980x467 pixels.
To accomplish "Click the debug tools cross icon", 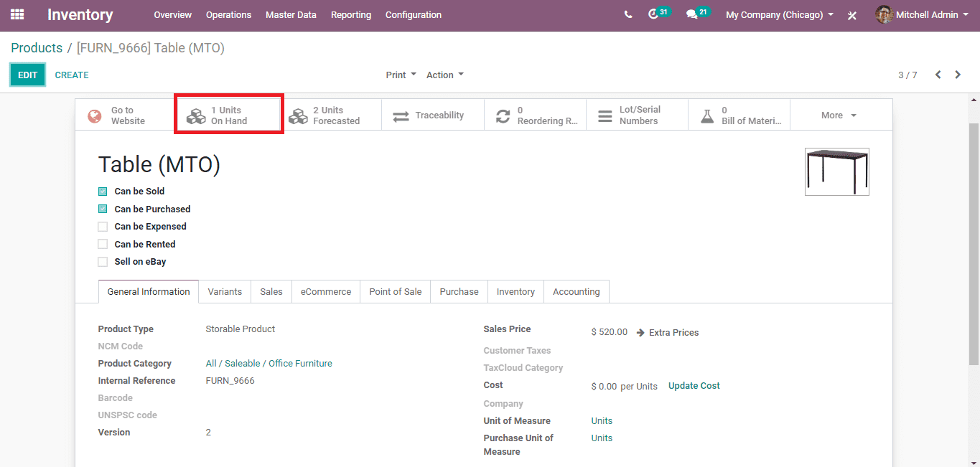I will 852,15.
